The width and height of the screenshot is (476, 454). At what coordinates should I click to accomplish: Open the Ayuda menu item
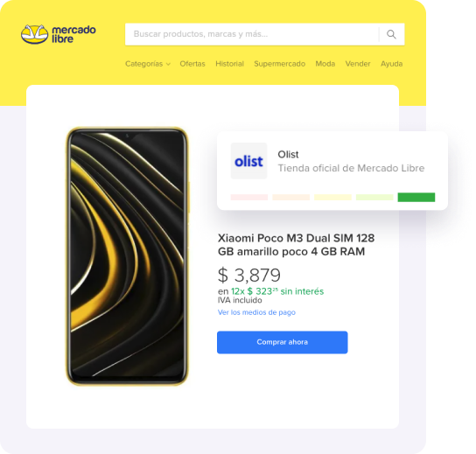pos(392,64)
